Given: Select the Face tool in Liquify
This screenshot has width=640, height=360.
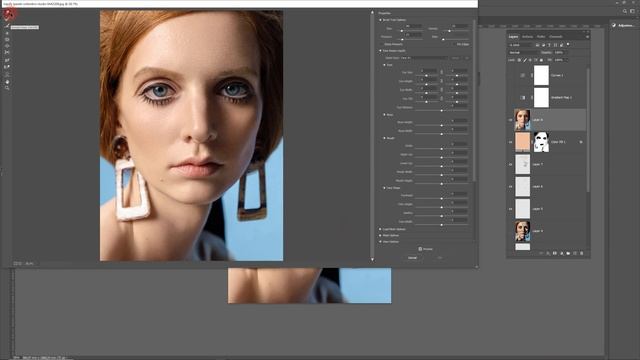Looking at the screenshot, I should (7, 75).
